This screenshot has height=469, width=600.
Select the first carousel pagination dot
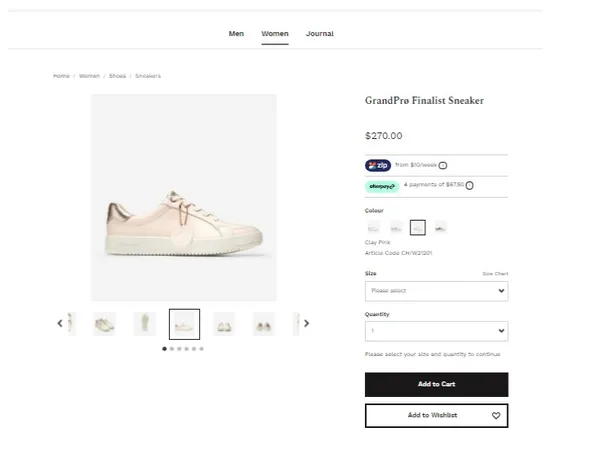(164, 349)
